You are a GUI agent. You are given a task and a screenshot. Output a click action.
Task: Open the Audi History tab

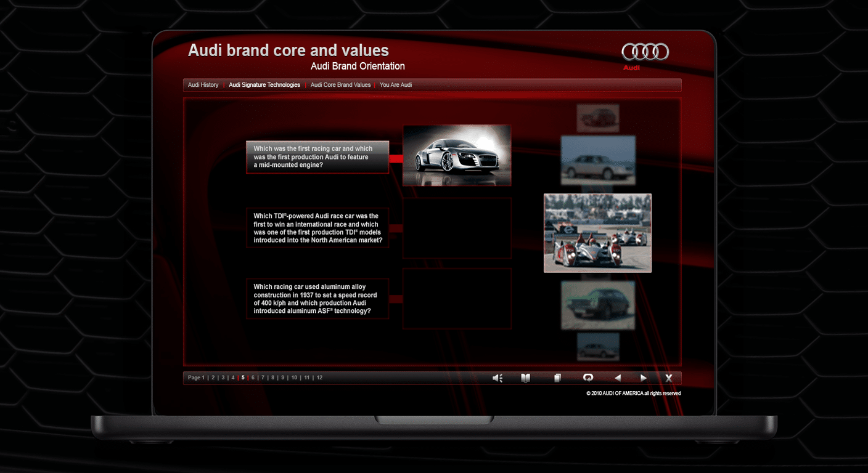point(203,85)
